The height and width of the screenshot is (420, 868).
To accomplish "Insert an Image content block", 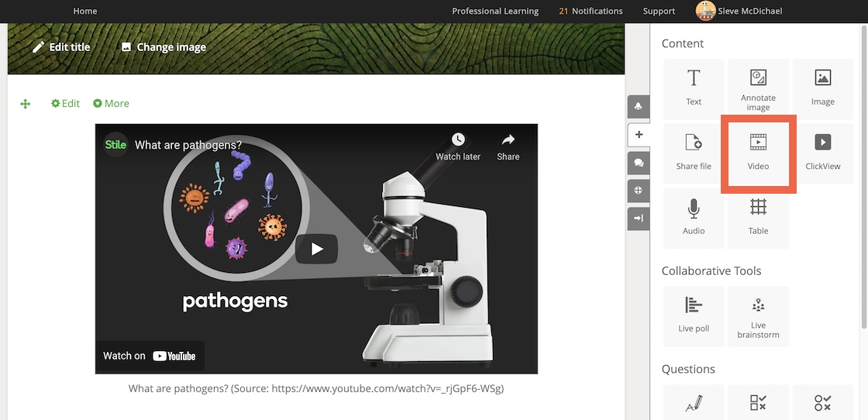I will tap(822, 89).
